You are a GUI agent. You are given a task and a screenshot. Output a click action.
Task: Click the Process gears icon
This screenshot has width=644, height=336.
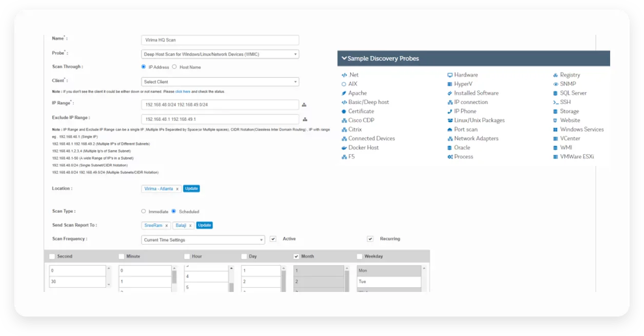click(x=450, y=157)
